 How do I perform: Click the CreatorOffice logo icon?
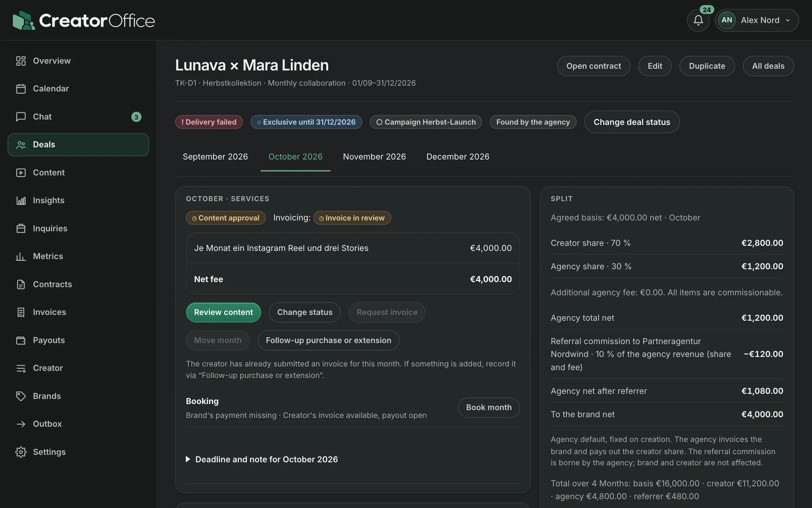[24, 20]
